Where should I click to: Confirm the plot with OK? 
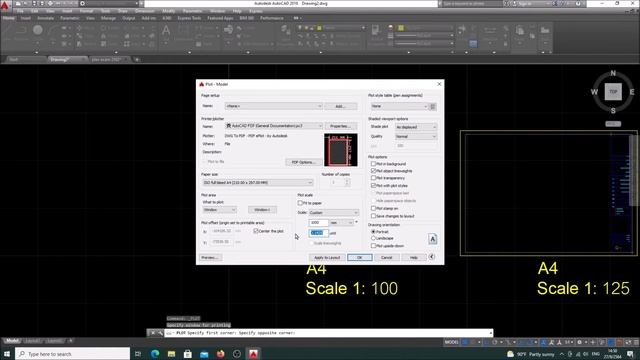point(360,258)
